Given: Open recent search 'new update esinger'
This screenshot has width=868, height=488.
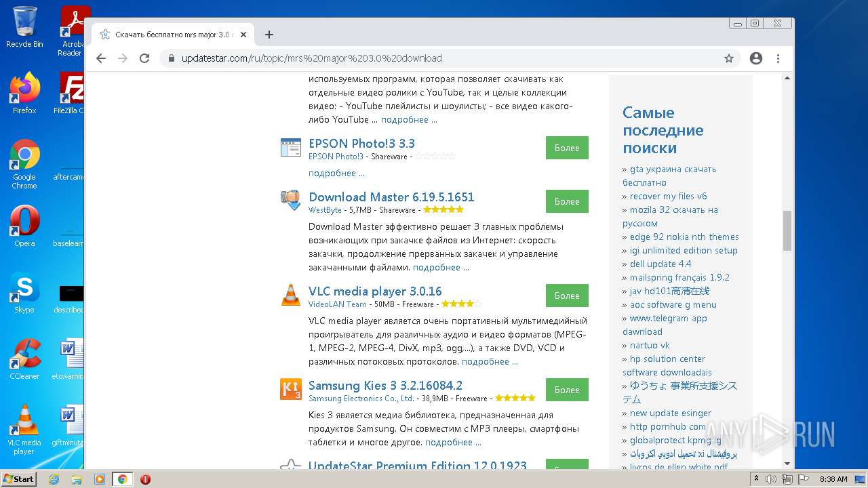Looking at the screenshot, I should click(671, 413).
